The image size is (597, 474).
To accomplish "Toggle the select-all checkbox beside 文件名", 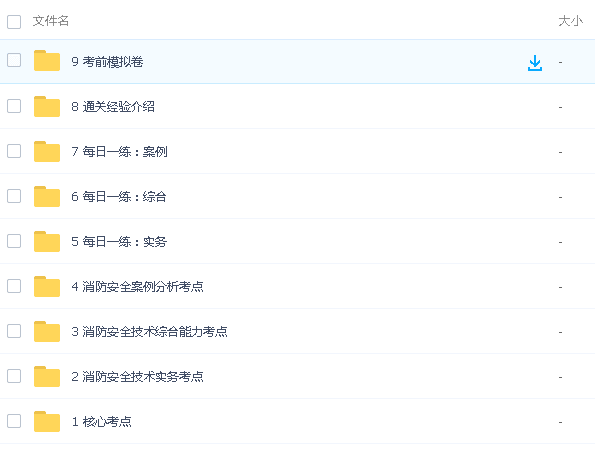I will point(14,22).
